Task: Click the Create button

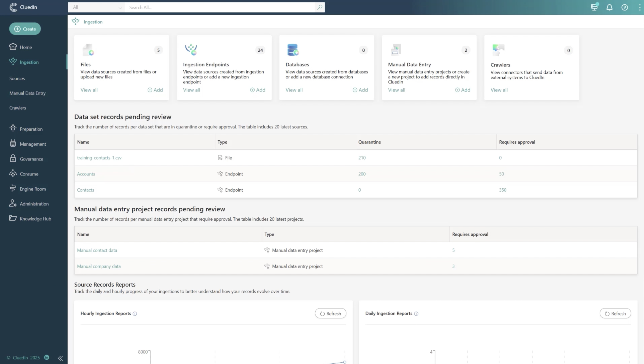Action: pyautogui.click(x=25, y=29)
